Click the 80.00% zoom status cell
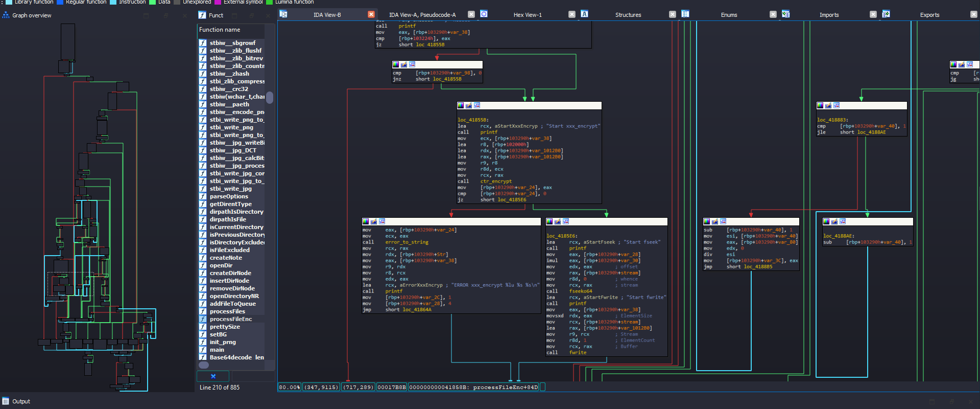Image resolution: width=980 pixels, height=409 pixels. [290, 387]
